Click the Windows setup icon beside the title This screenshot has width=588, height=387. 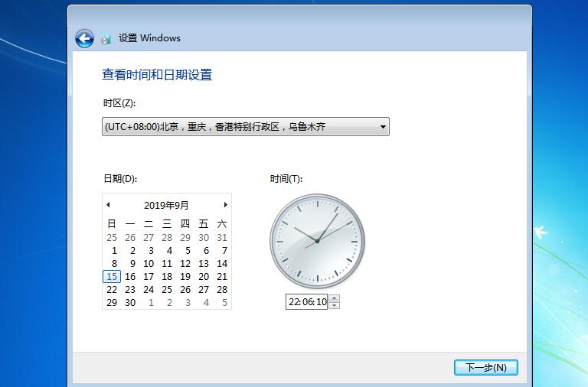coord(106,38)
